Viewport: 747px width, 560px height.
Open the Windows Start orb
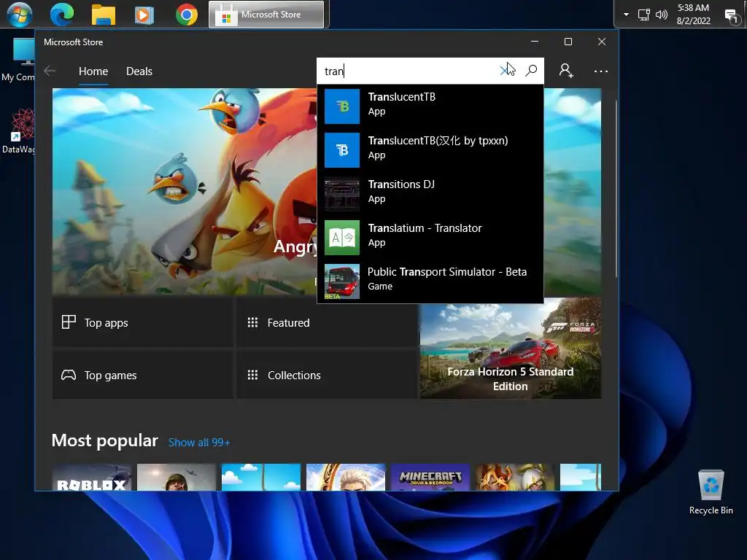[20, 15]
